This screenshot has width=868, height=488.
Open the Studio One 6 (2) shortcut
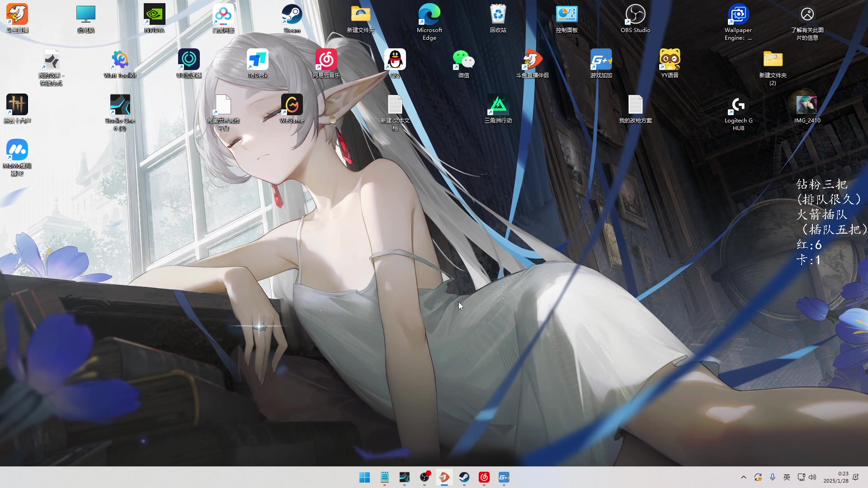(x=120, y=113)
